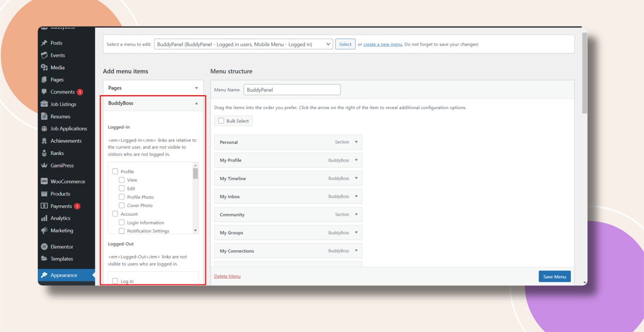Click the page vertical scrollbar thumb
This screenshot has height=332, width=644.
[x=584, y=73]
